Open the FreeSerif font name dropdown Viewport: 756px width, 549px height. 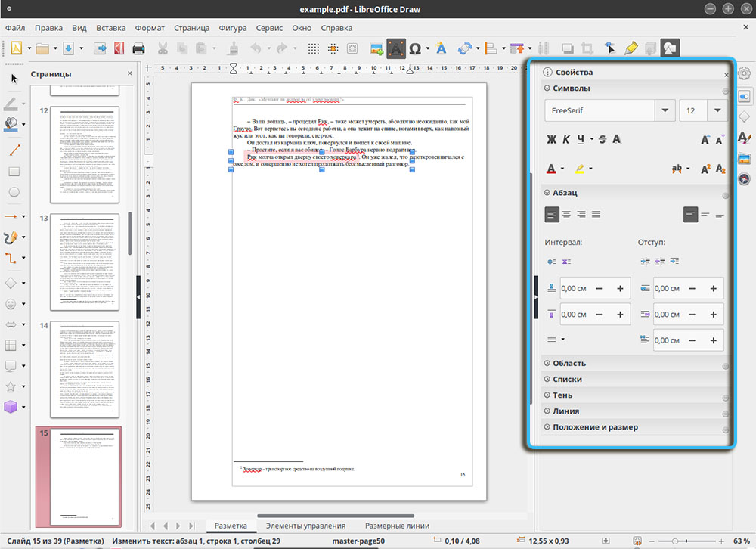pyautogui.click(x=665, y=110)
